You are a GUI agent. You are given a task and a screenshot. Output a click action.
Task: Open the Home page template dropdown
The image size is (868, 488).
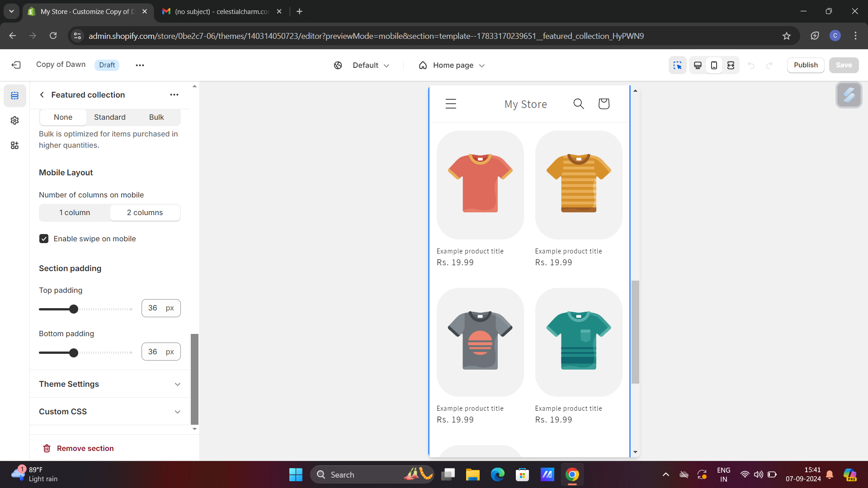(452, 65)
